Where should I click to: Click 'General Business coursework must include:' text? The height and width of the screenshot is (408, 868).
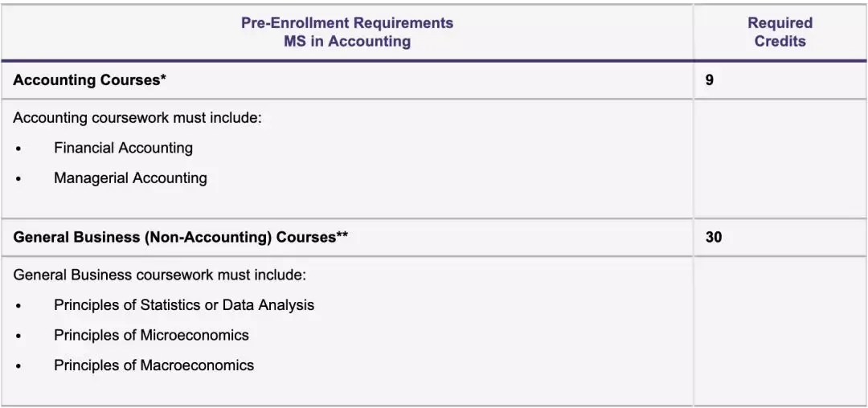[159, 275]
